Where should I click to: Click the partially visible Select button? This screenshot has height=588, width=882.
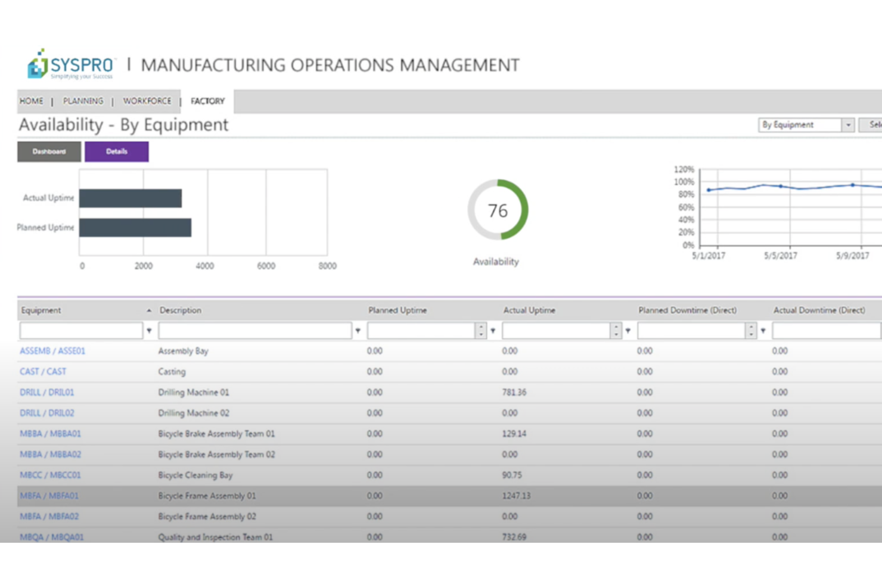[871, 125]
